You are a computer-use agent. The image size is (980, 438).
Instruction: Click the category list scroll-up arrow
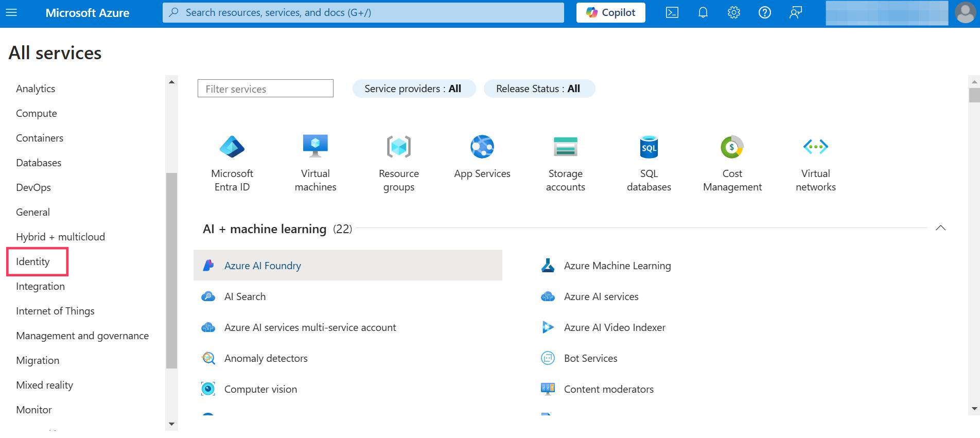click(171, 81)
